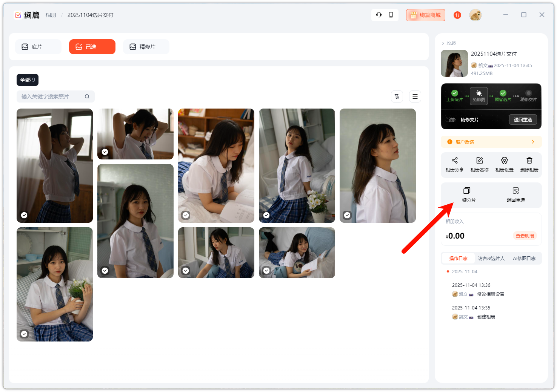The image size is (557, 392).
Task: Click the filter icon above photo grid
Action: [x=397, y=96]
